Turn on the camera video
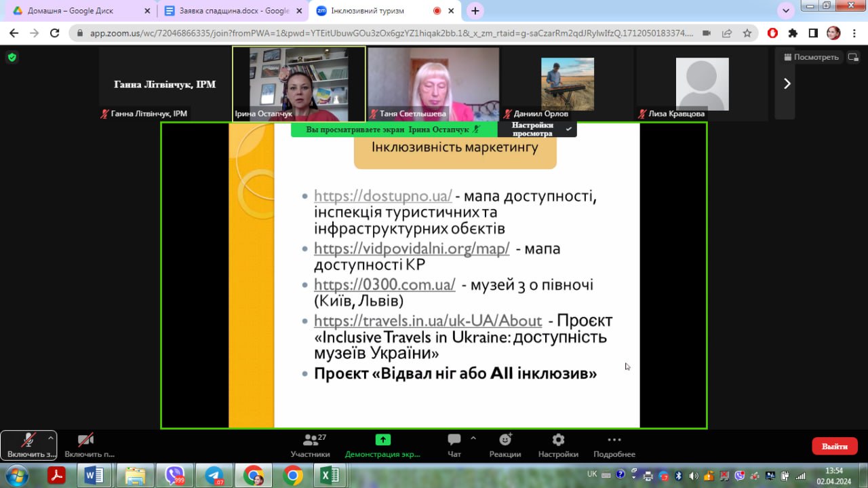The width and height of the screenshot is (868, 488). pos(85,440)
